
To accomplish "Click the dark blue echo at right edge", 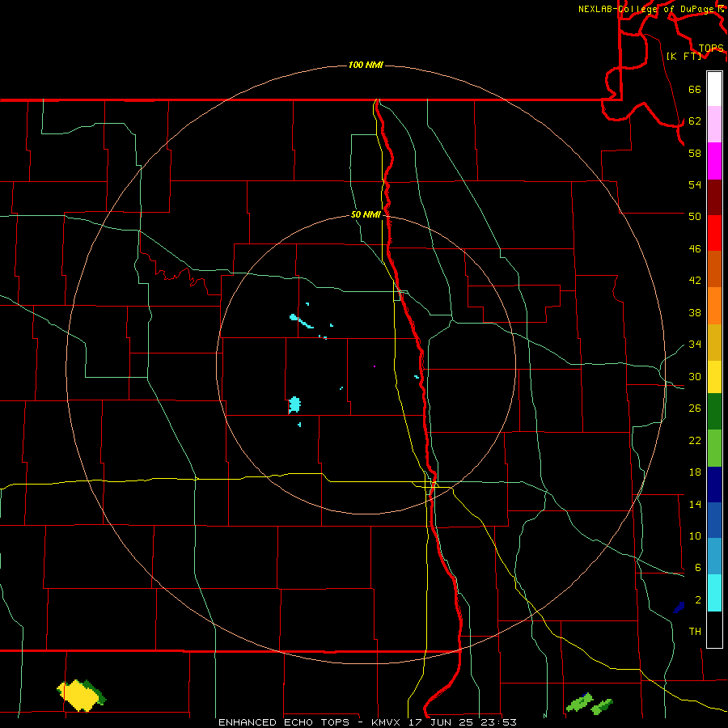I will (x=679, y=607).
